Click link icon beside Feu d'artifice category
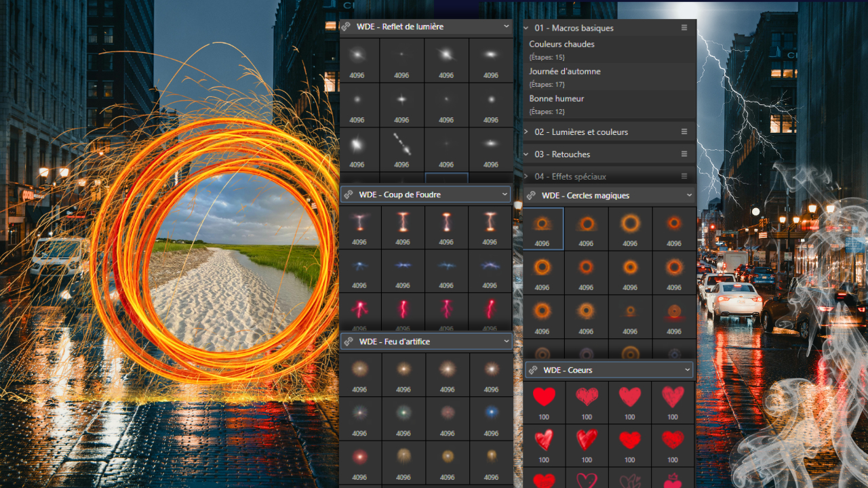The image size is (868, 488). pyautogui.click(x=347, y=342)
